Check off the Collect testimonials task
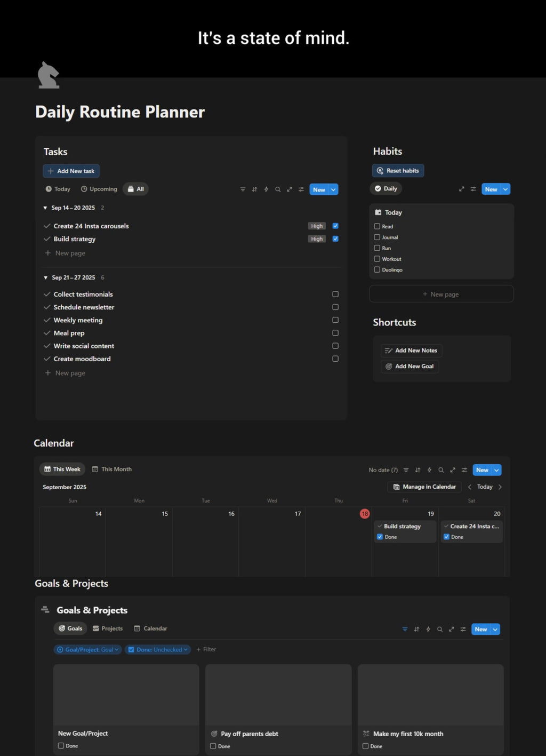 pyautogui.click(x=335, y=294)
